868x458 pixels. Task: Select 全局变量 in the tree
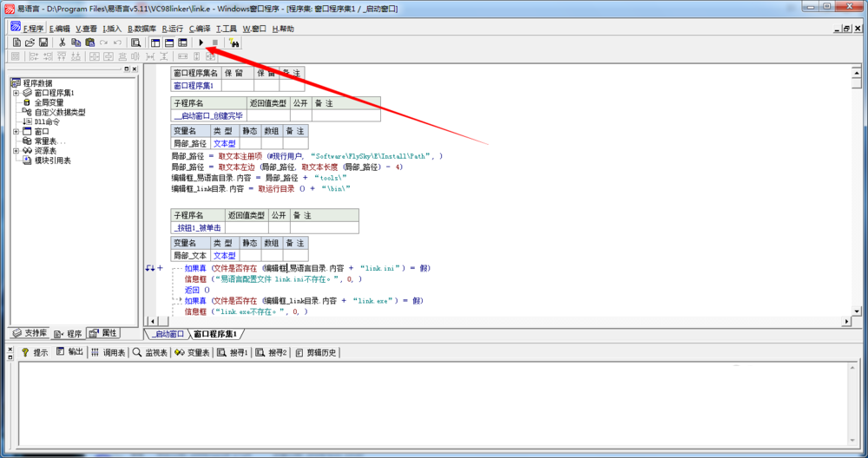coord(49,102)
